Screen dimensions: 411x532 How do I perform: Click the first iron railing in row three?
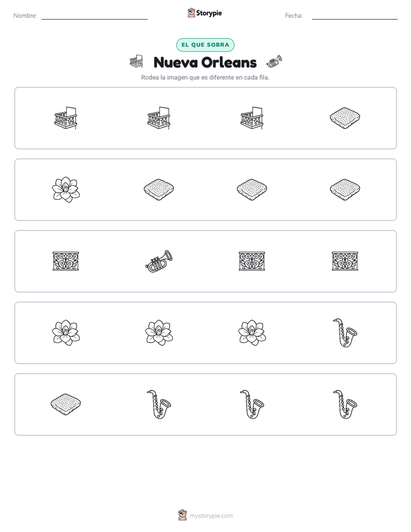[x=66, y=261]
